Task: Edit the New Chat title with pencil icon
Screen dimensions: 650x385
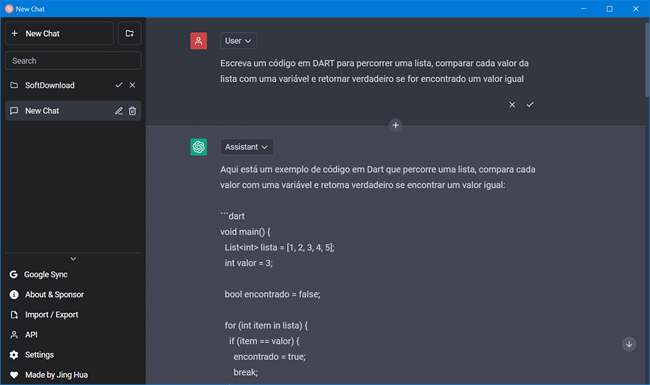Action: [x=119, y=111]
